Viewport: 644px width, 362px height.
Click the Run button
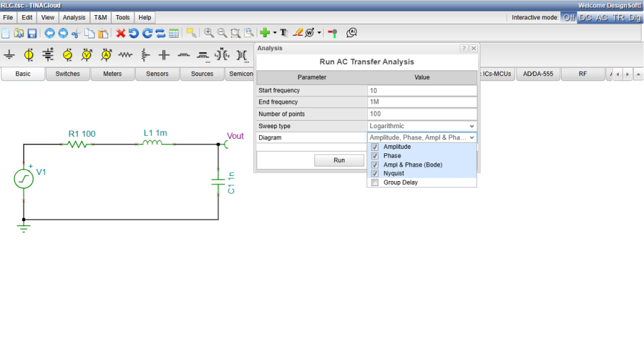339,160
